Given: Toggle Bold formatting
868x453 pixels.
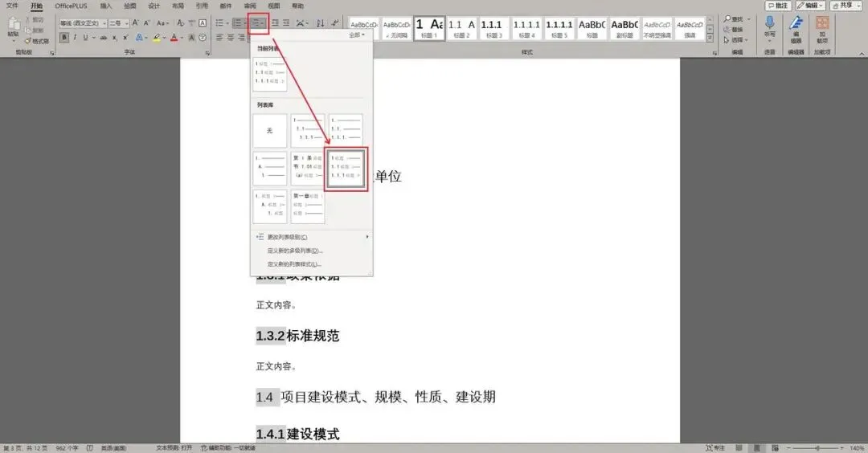Looking at the screenshot, I should pyautogui.click(x=64, y=38).
